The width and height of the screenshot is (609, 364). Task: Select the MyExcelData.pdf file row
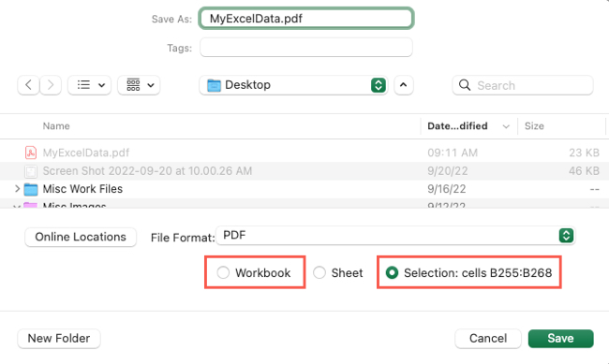304,153
